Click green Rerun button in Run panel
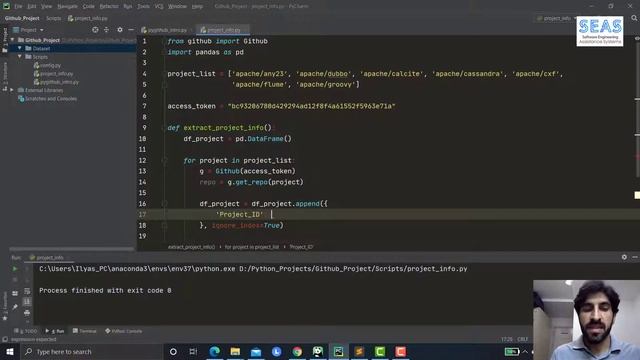 click(x=15, y=269)
